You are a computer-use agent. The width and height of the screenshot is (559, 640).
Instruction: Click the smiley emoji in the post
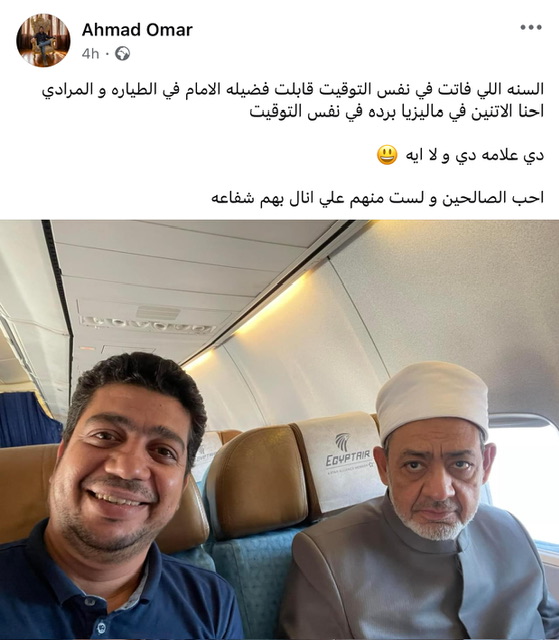point(387,155)
